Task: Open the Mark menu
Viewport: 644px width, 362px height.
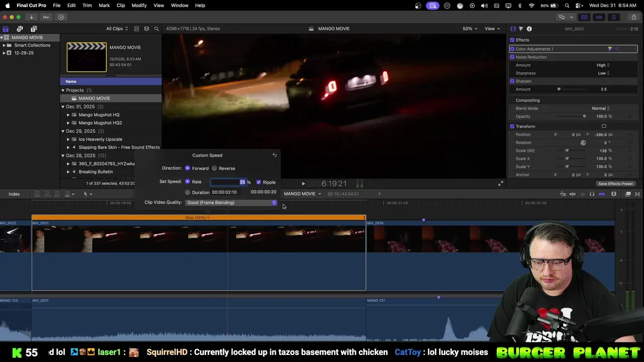Action: tap(104, 5)
